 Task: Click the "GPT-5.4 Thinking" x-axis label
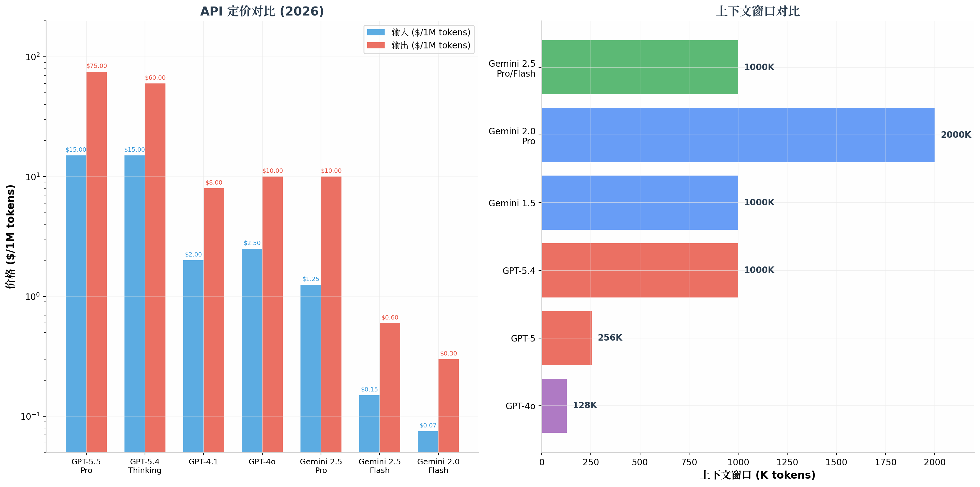(x=145, y=466)
